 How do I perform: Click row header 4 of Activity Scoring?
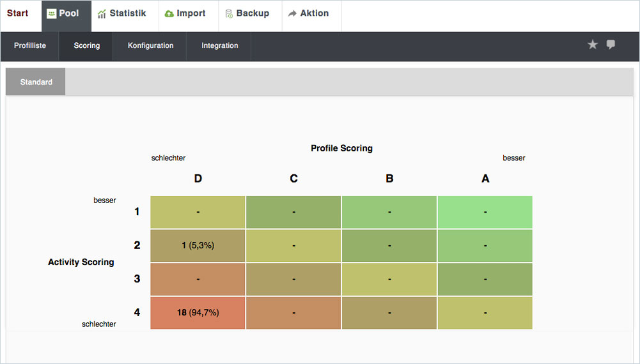pos(137,312)
